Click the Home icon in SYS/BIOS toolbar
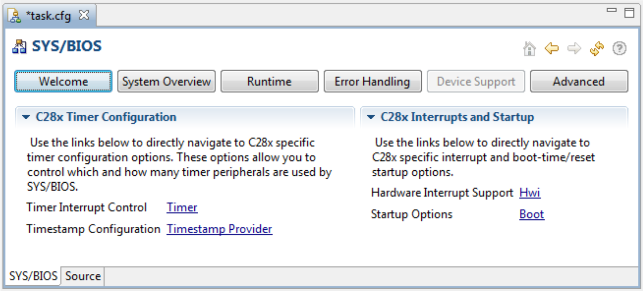 [x=529, y=48]
